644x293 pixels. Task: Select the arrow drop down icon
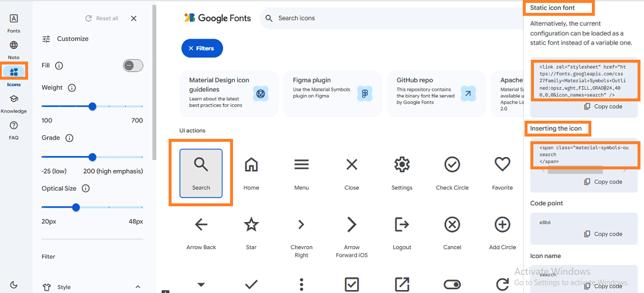point(201,284)
